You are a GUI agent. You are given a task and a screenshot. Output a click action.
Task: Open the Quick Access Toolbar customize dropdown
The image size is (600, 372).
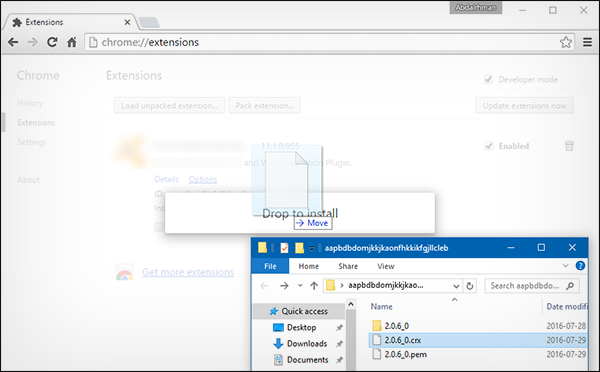pos(311,248)
